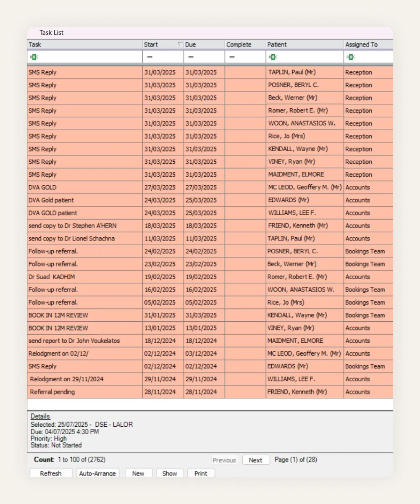Toggle the sort arrow in the Start header
The width and height of the screenshot is (420, 504).
[180, 45]
